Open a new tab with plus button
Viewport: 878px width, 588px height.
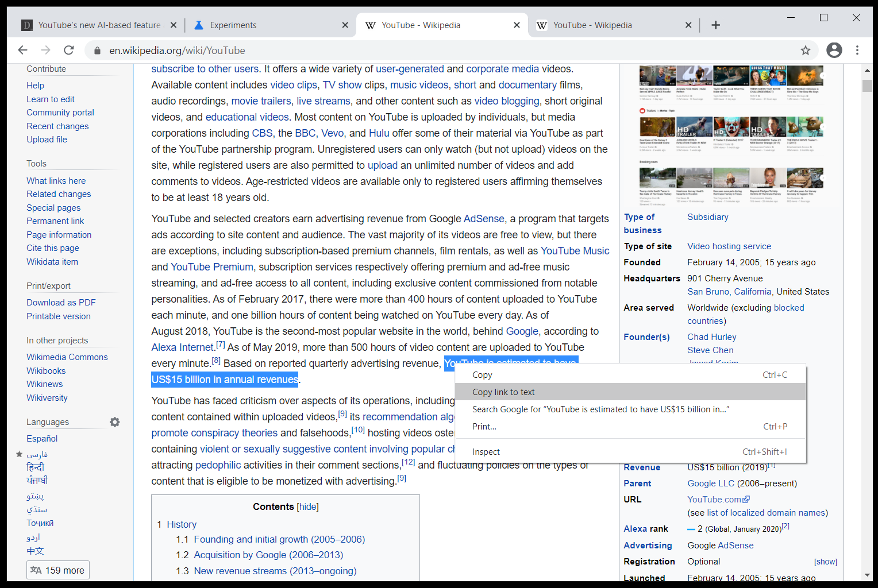(715, 25)
